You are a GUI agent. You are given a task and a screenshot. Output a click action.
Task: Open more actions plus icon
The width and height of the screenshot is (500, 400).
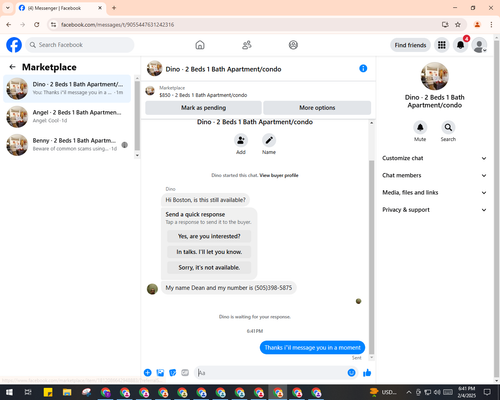(148, 373)
